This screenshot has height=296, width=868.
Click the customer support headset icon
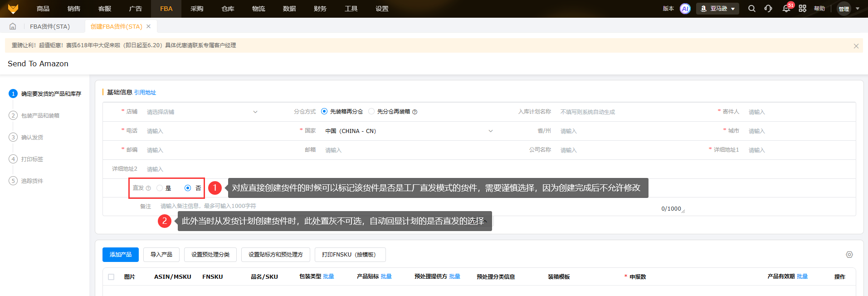click(768, 9)
